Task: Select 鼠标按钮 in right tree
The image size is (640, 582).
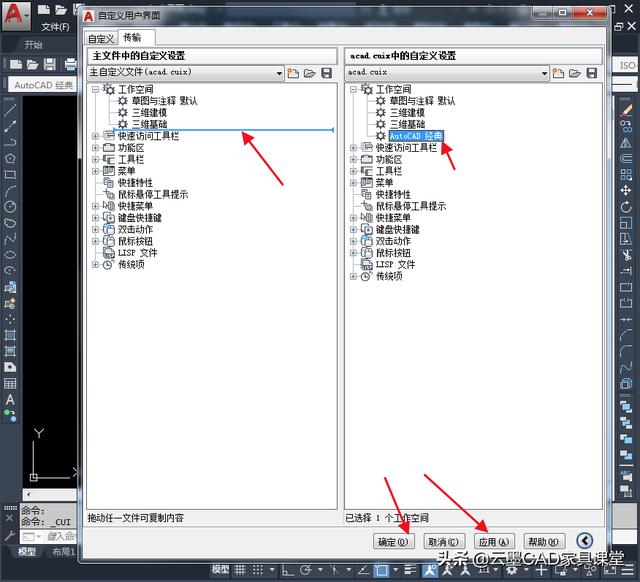Action: pyautogui.click(x=393, y=253)
